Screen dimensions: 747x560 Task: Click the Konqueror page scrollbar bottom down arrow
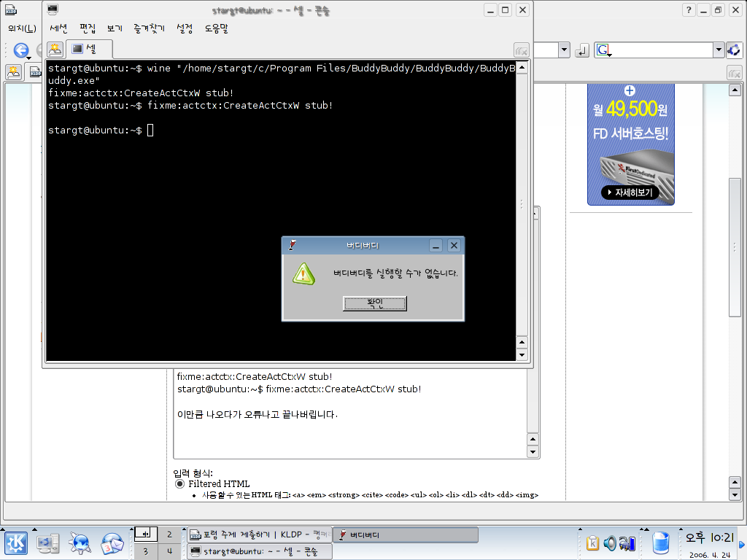735,495
